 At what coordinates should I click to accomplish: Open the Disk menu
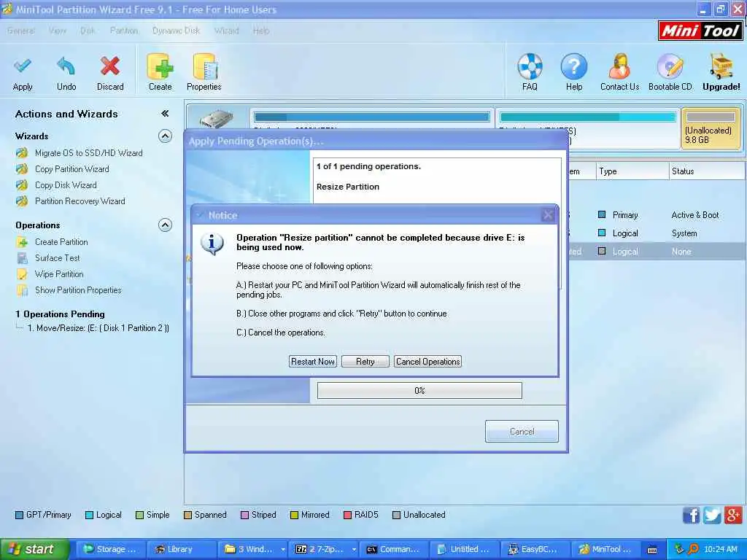click(x=88, y=31)
